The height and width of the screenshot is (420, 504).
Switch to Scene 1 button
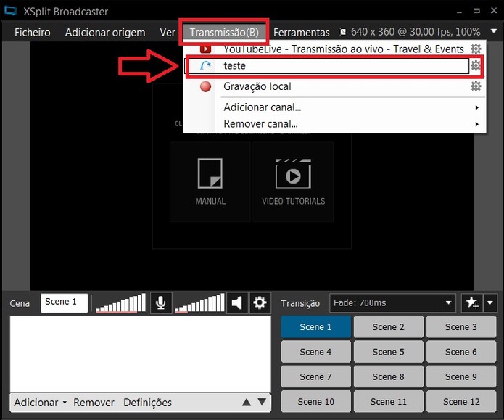point(315,326)
